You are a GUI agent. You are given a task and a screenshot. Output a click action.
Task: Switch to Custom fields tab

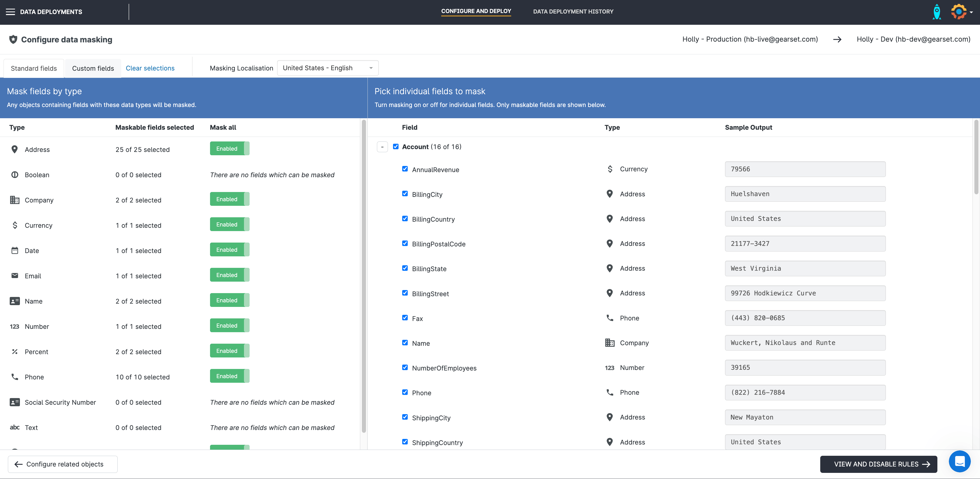pyautogui.click(x=93, y=68)
